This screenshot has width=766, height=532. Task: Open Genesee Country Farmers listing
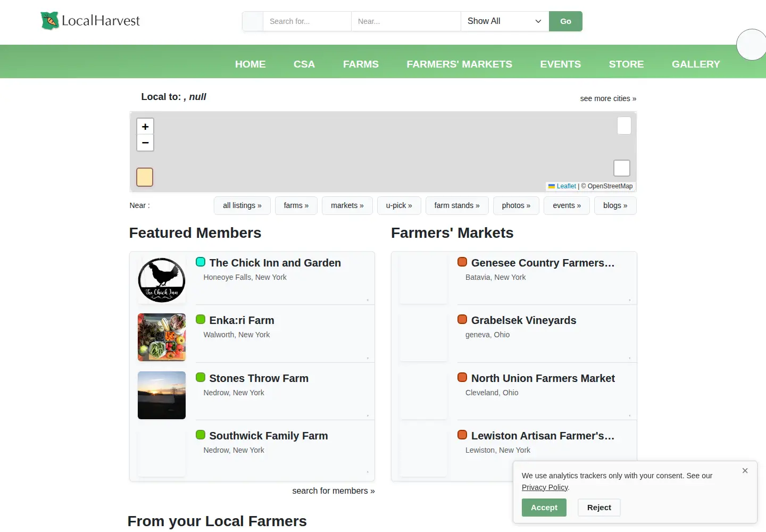(x=543, y=263)
